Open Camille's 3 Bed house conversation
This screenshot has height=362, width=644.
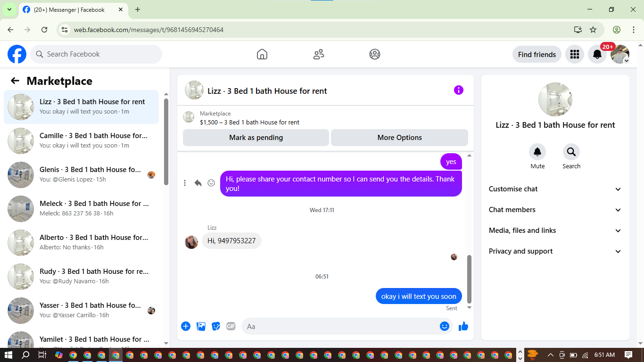click(x=82, y=141)
